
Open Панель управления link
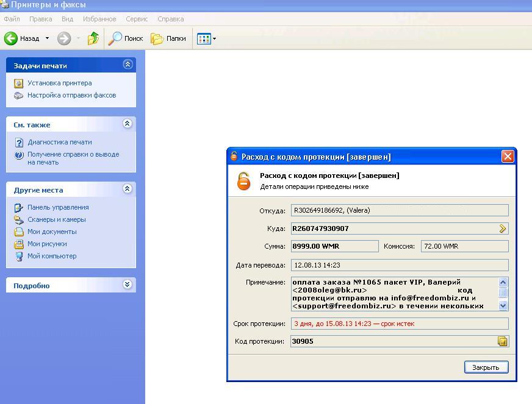tap(58, 207)
